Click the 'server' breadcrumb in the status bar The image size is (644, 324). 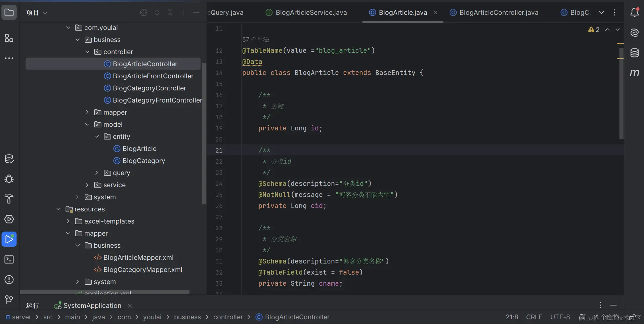pos(18,317)
